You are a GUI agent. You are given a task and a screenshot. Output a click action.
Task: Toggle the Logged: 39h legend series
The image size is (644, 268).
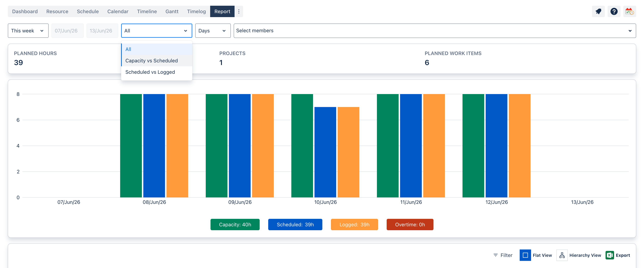[x=354, y=225]
